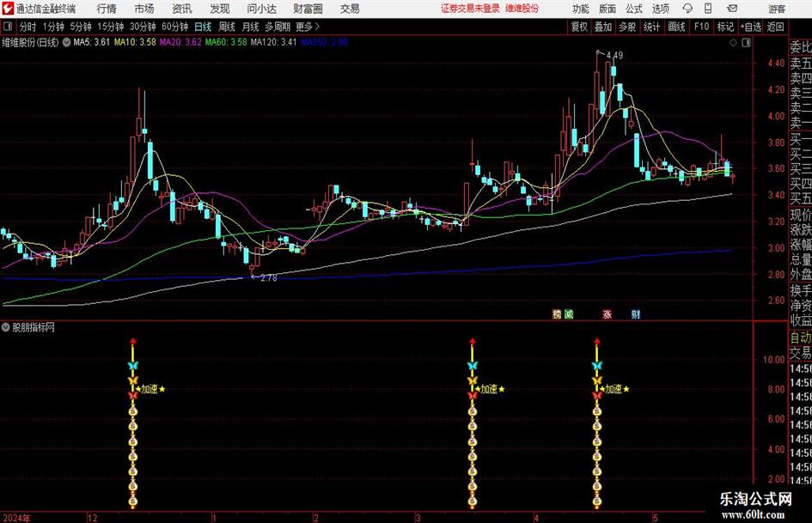Select the 日线 daily tab
The height and width of the screenshot is (523, 812).
203,27
